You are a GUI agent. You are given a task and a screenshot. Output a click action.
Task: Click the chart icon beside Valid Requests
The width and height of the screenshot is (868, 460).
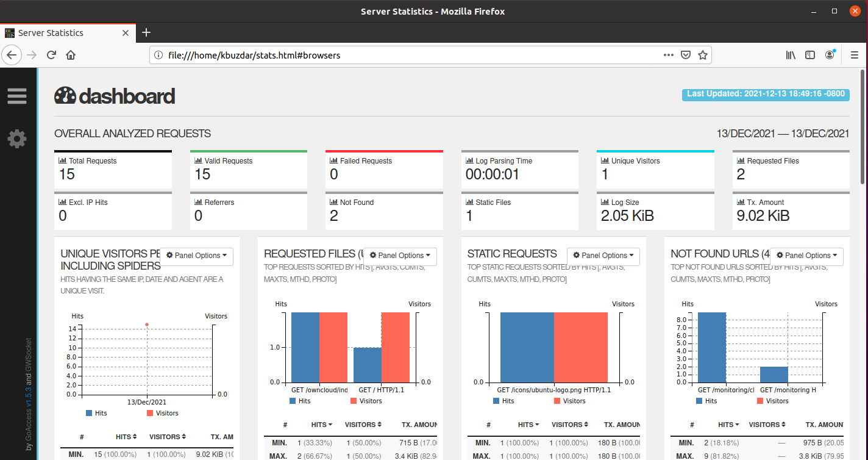coord(198,161)
